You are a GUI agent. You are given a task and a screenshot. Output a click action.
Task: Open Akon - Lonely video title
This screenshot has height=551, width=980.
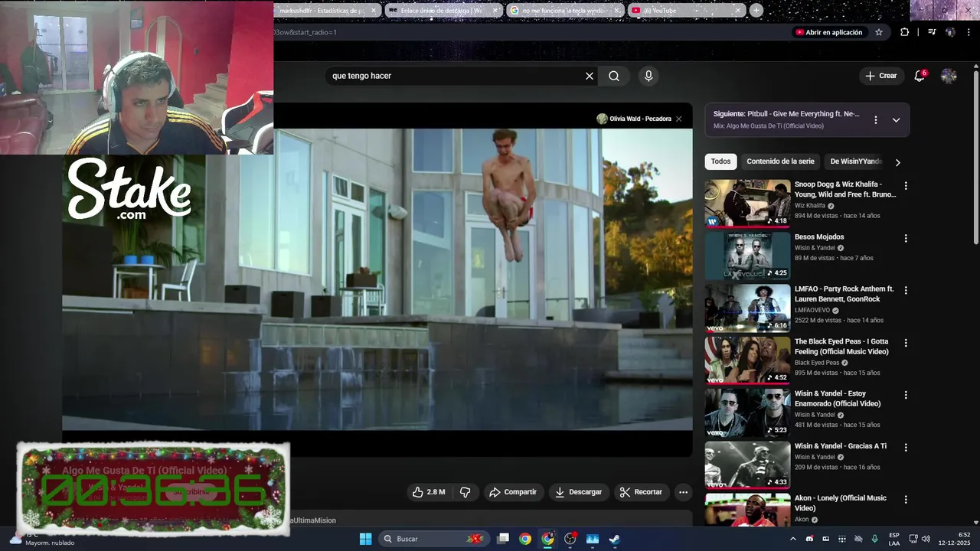(x=841, y=503)
